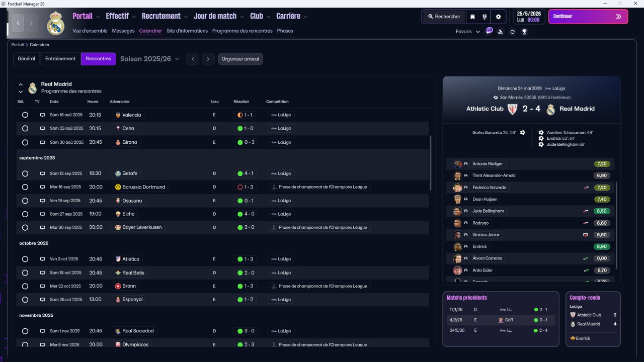Select the Girona fixture radio button
This screenshot has width=644, height=362.
click(25, 142)
